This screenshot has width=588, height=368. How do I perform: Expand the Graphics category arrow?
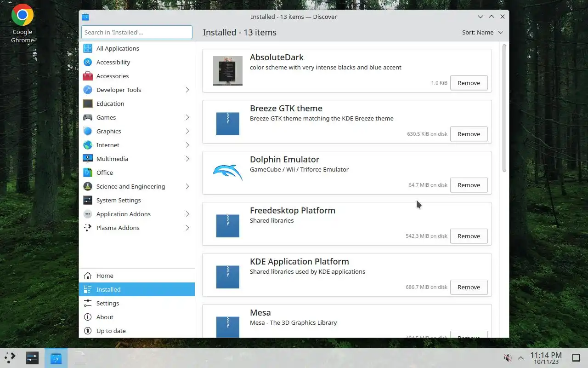(187, 131)
